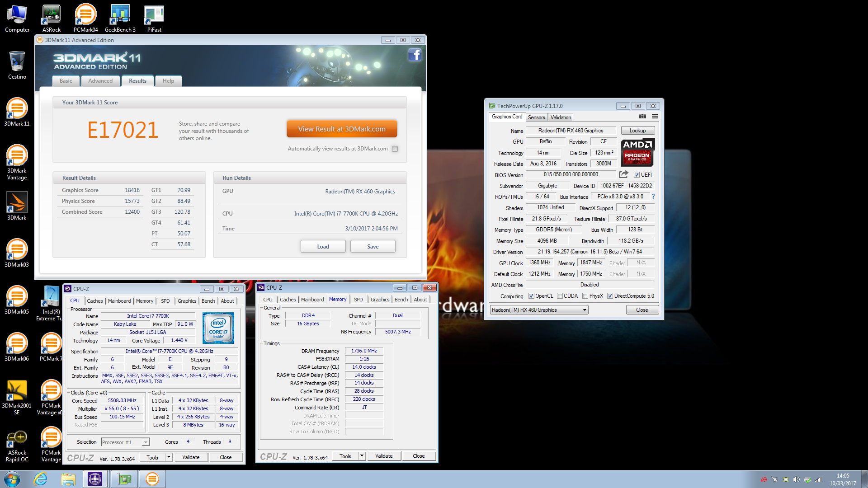Open SPD tab in right CPU-Z
Screen dimensions: 868x488
click(359, 300)
